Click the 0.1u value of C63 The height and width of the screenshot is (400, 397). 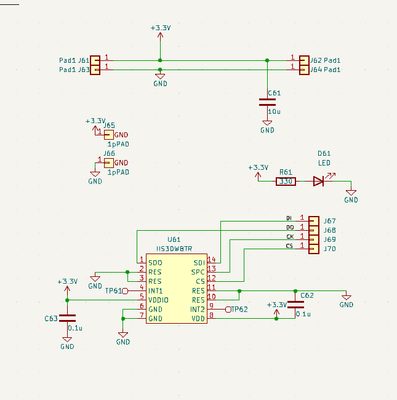click(75, 328)
